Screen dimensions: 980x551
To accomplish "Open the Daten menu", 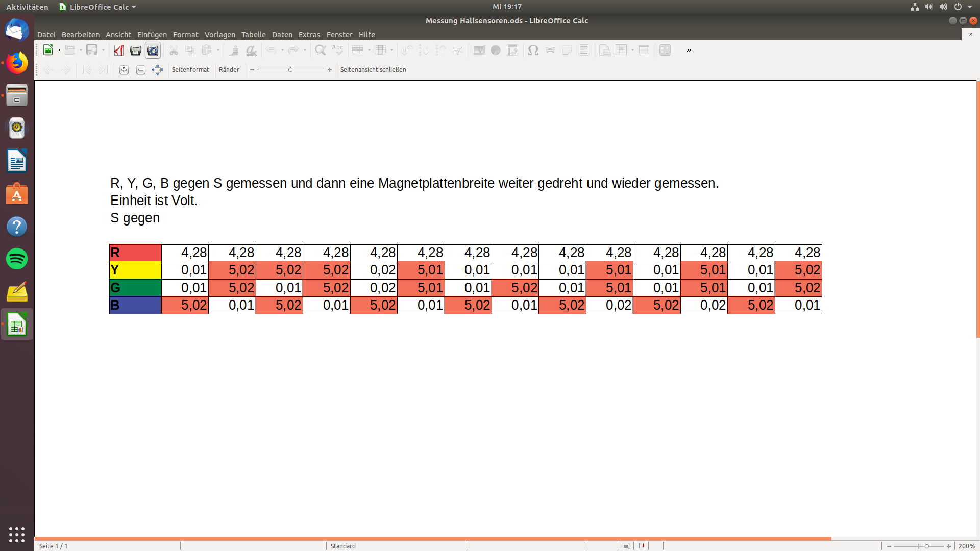I will point(282,35).
